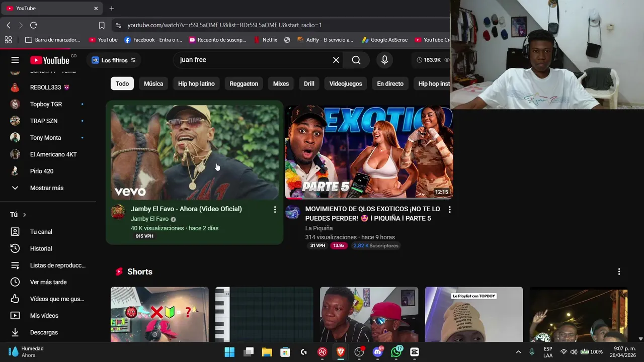Image resolution: width=644 pixels, height=362 pixels.
Task: Open the Netflix bookmark
Action: pos(265,40)
